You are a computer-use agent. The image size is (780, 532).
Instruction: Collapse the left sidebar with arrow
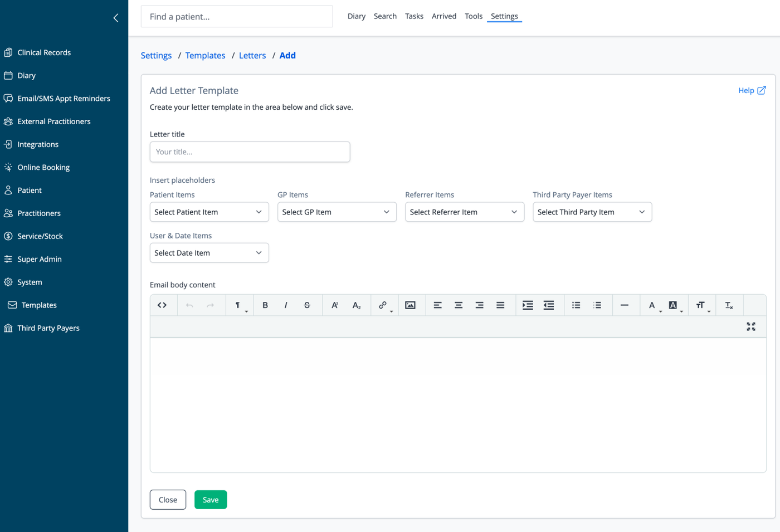pos(116,18)
